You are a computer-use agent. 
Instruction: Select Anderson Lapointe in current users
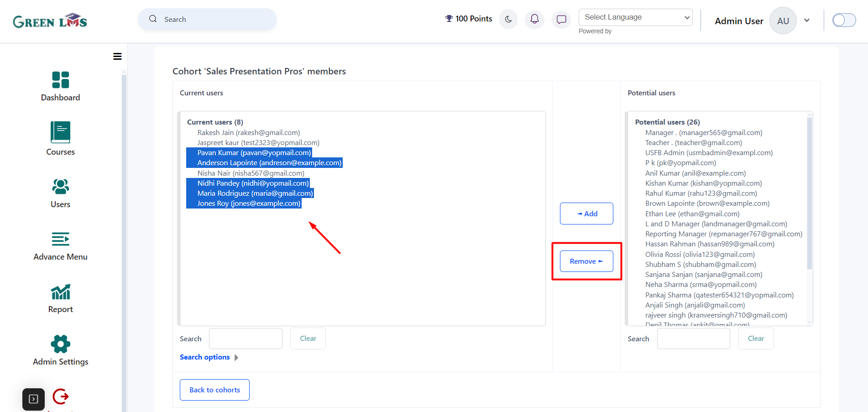[264, 163]
